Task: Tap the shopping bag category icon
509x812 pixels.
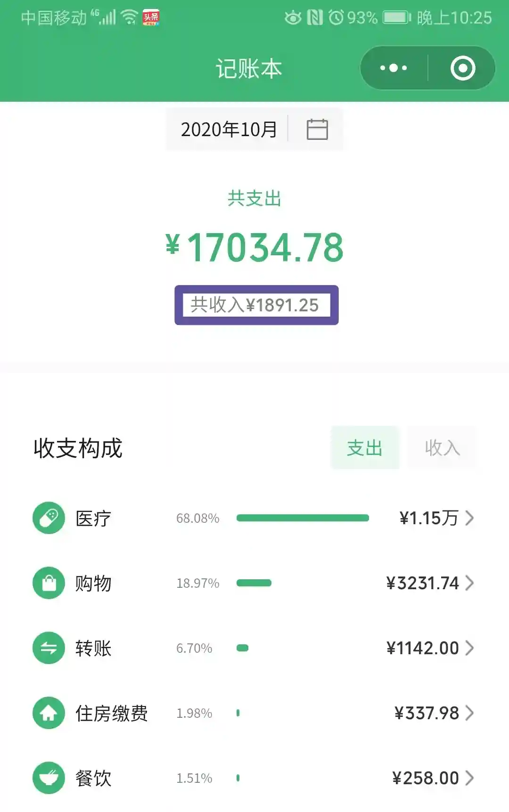Action: [49, 583]
